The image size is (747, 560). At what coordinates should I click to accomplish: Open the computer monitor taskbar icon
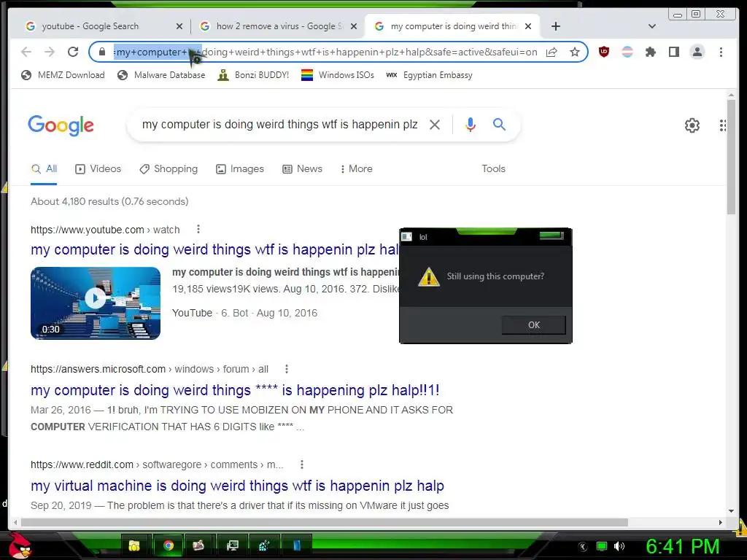coord(233,545)
